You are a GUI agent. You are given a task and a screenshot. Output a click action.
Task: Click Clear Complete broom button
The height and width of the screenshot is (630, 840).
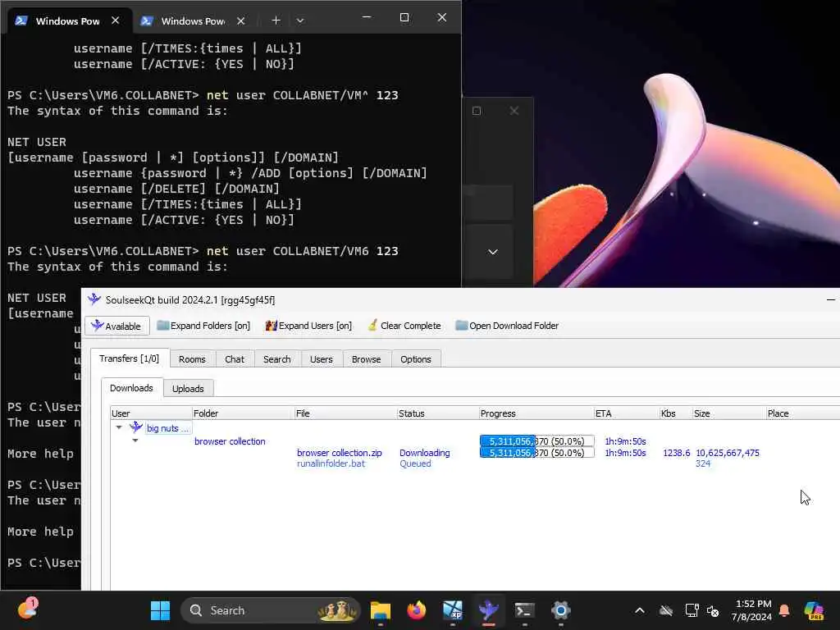(x=404, y=326)
